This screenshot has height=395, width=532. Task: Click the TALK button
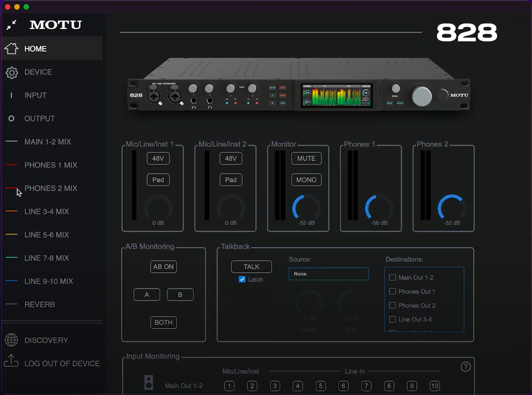coord(252,267)
